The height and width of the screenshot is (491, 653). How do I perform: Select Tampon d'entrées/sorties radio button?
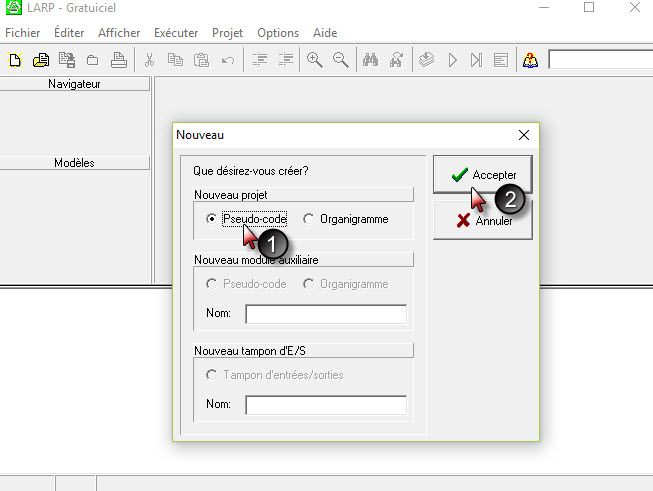pyautogui.click(x=275, y=375)
